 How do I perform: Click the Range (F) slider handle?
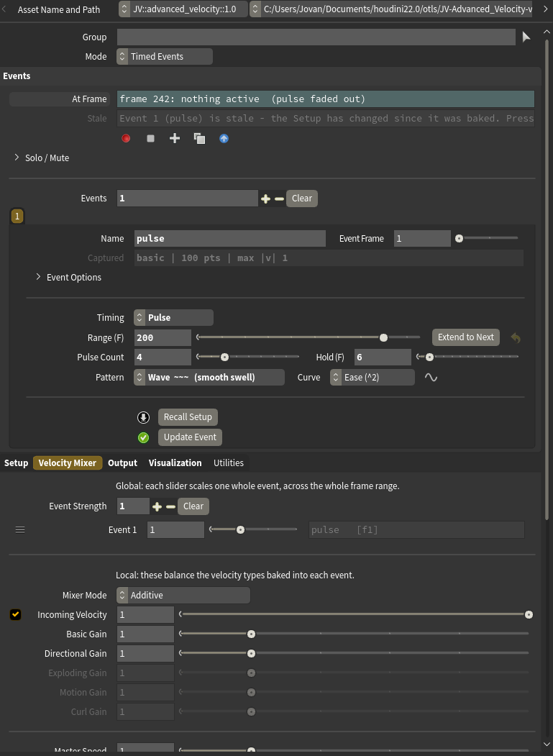(x=383, y=337)
